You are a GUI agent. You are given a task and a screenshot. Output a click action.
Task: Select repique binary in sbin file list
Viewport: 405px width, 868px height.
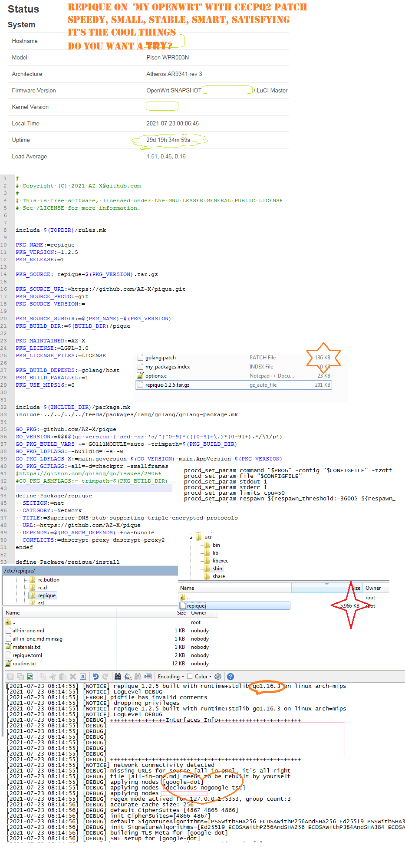(x=234, y=606)
